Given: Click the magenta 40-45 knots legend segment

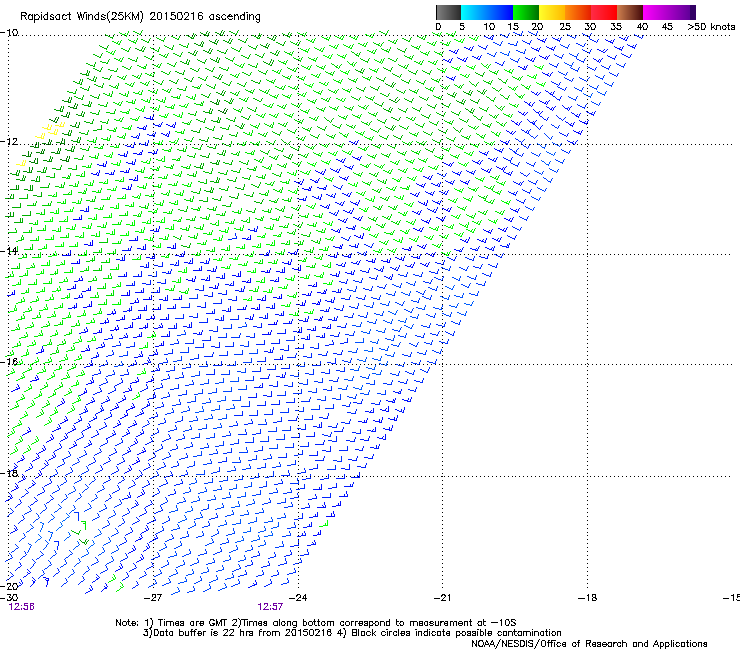Looking at the screenshot, I should click(656, 12).
